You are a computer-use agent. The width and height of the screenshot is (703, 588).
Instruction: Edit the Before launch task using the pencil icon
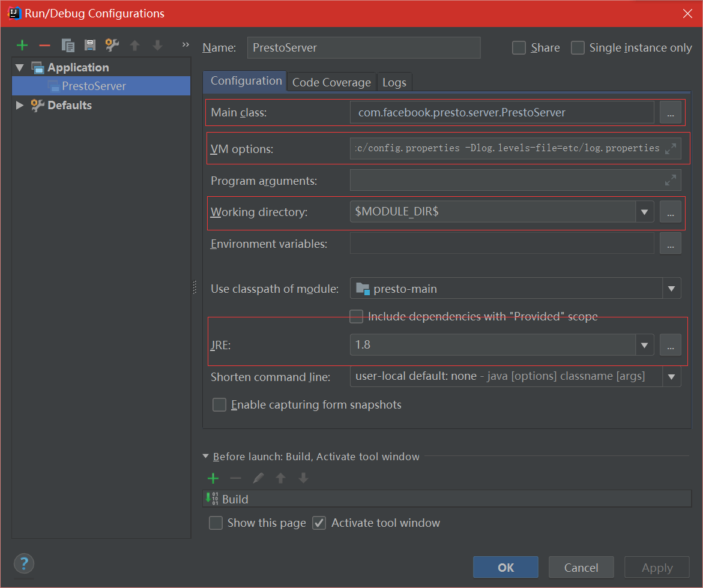[258, 478]
